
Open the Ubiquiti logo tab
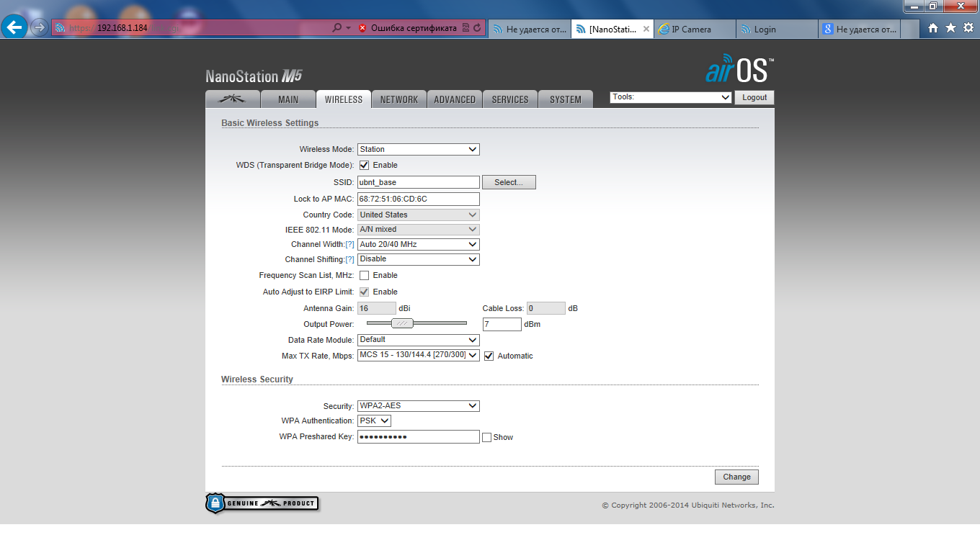point(232,99)
